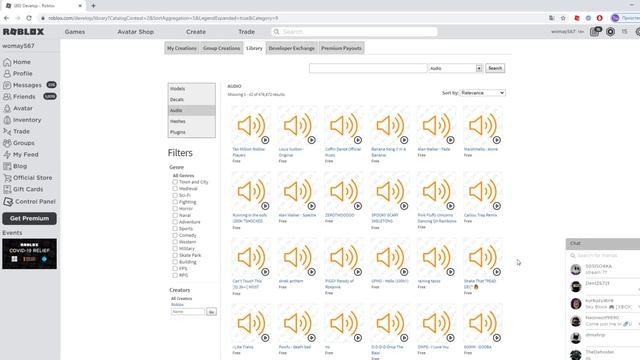Open the Audio category dropdown beside search
Image resolution: width=640 pixels, height=360 pixels.
click(456, 68)
